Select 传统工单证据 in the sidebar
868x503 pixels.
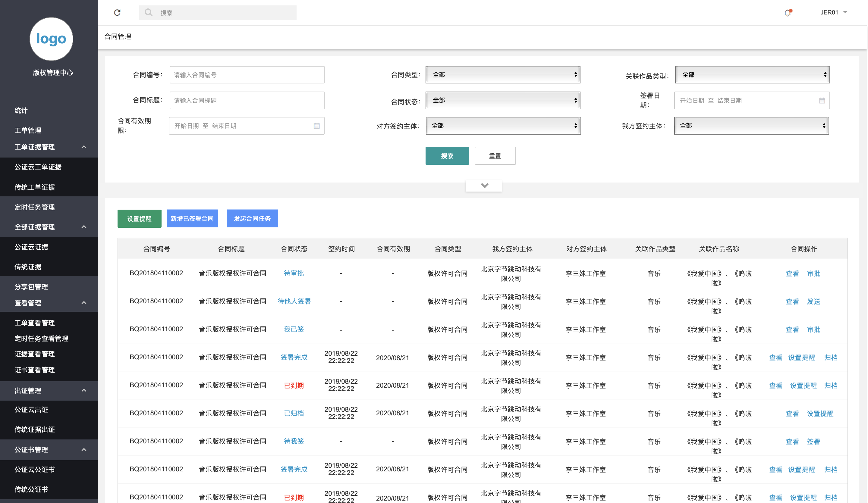pyautogui.click(x=34, y=187)
